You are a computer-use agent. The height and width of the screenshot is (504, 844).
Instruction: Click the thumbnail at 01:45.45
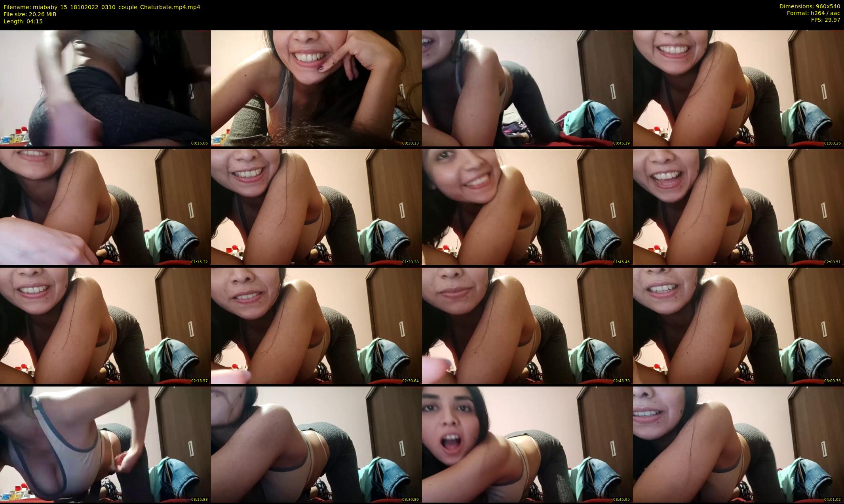pos(527,207)
